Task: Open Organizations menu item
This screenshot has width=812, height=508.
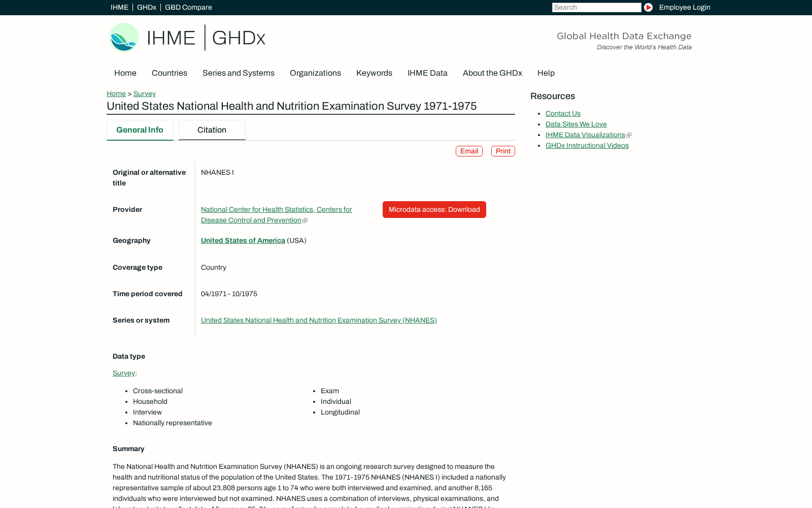Action: pyautogui.click(x=315, y=73)
